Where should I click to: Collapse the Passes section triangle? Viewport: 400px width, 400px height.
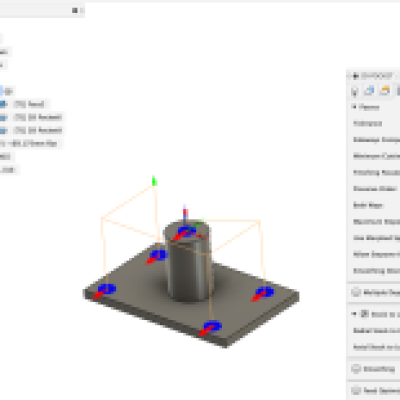[x=354, y=107]
